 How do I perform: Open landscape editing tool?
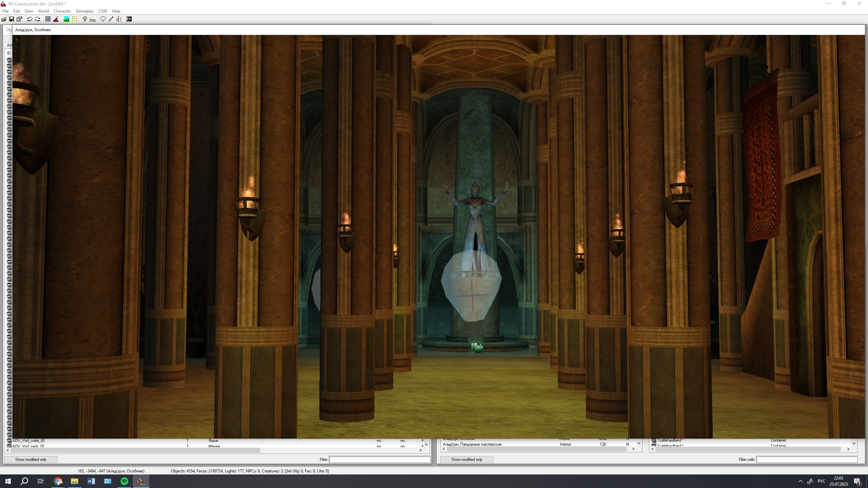(x=66, y=19)
